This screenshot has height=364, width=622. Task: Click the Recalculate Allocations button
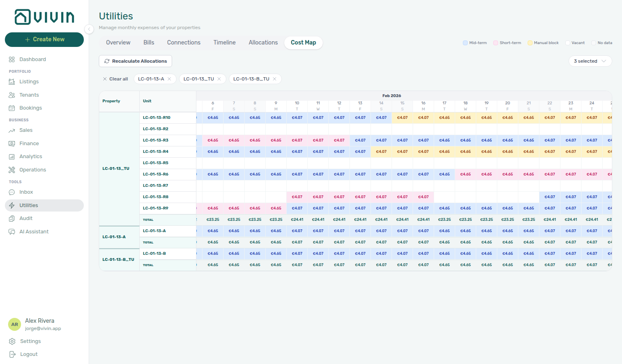[x=135, y=61]
